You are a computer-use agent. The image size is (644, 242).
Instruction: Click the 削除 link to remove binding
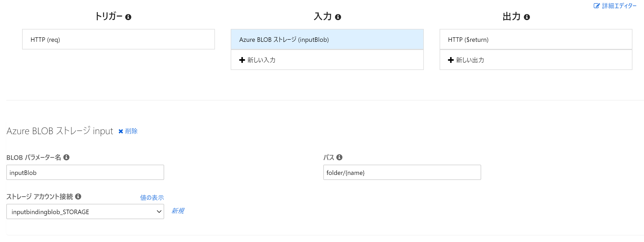[x=131, y=131]
